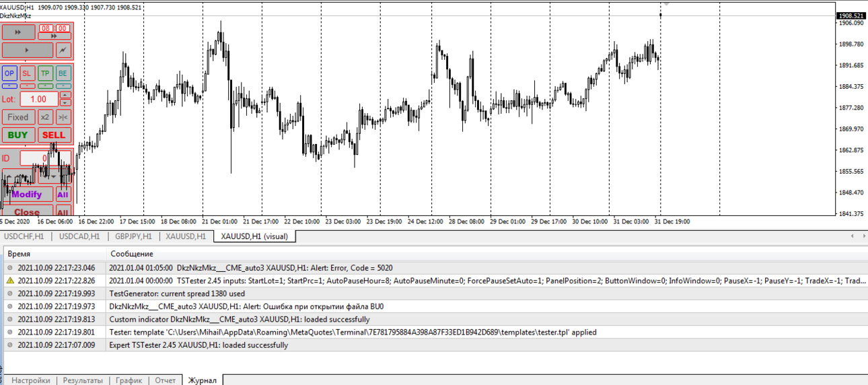868x385 pixels.
Task: Open the Отчет tester tab
Action: [165, 380]
